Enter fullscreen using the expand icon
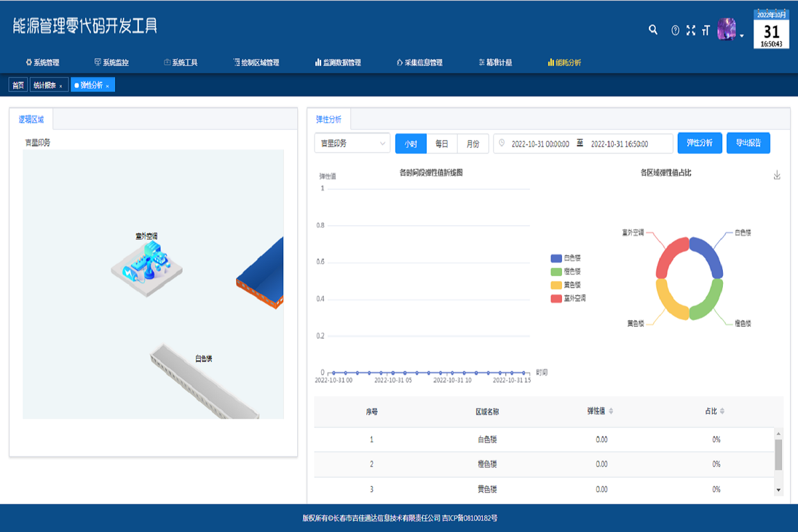Viewport: 798px width, 532px height. [691, 29]
